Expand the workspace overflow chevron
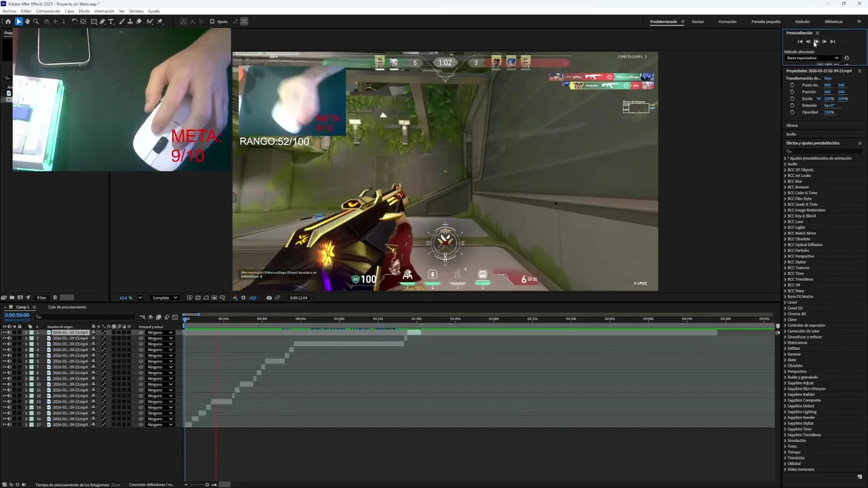This screenshot has width=868, height=488. click(x=859, y=21)
